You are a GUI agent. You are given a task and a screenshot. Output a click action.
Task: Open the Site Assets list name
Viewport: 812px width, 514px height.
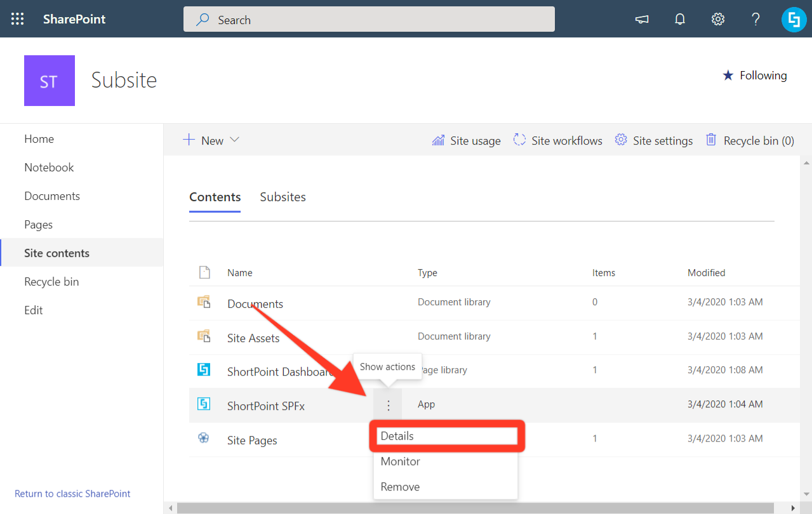click(x=253, y=338)
